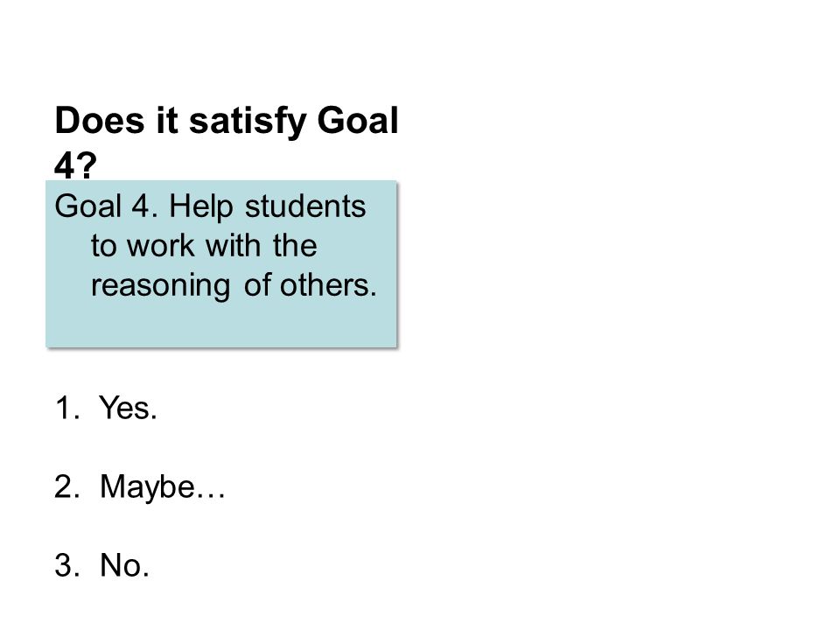The image size is (840, 630).
Task: Click '4?' on the title's second line
Action: [75, 165]
